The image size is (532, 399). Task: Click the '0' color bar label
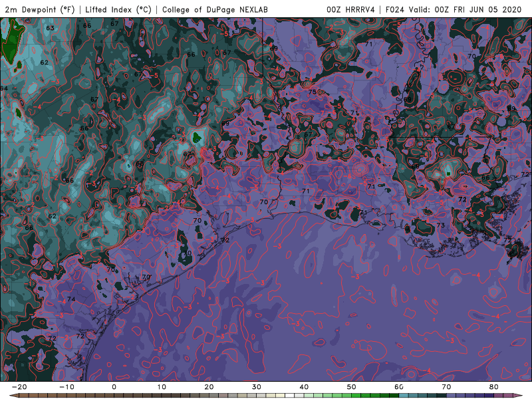click(x=114, y=387)
